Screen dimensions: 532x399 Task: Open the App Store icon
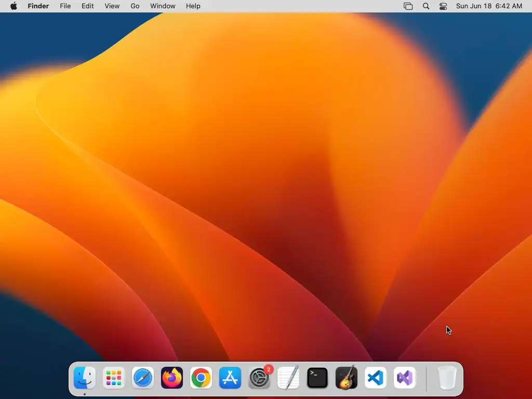click(x=230, y=378)
